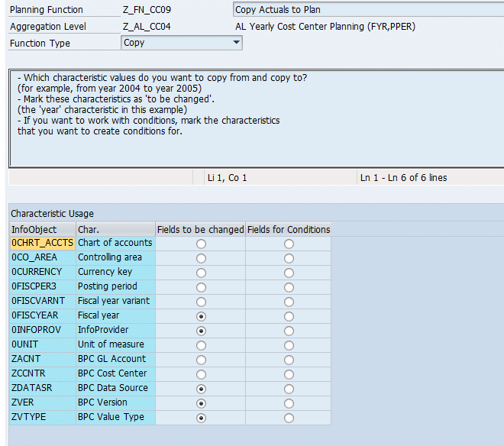504x446 pixels.
Task: Mark Posting period as field to be changed
Action: click(201, 287)
